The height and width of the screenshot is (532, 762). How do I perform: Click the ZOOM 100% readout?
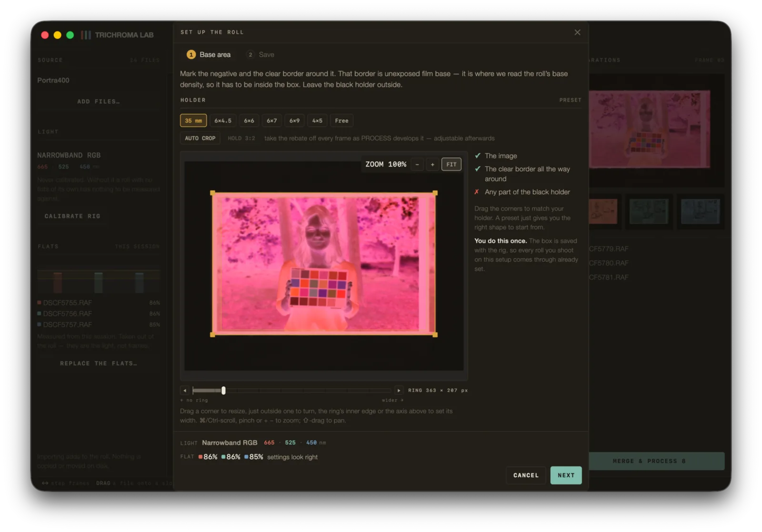386,164
